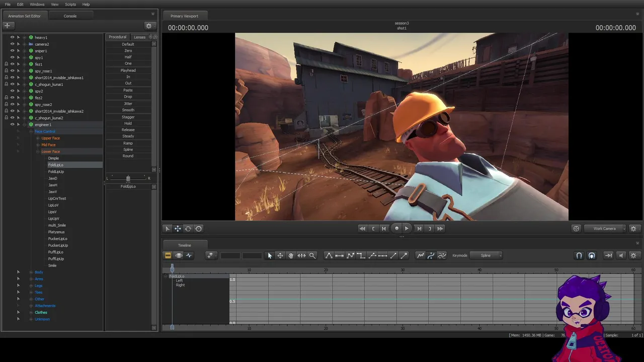Toggle lock on c_shogun_kunai2
The image size is (644, 362).
[x=6, y=118]
